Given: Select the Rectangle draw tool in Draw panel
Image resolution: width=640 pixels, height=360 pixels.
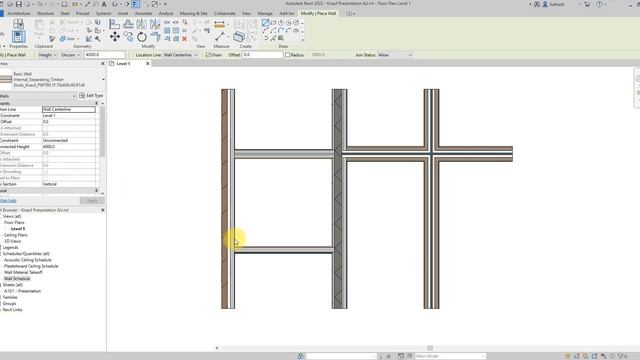Looking at the screenshot, I should [x=273, y=23].
